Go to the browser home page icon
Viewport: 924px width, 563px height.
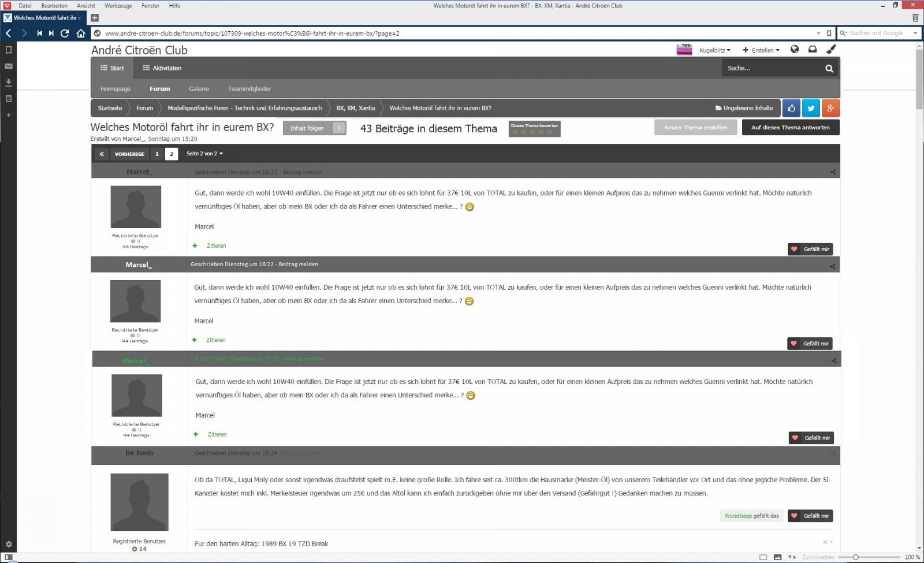(81, 33)
